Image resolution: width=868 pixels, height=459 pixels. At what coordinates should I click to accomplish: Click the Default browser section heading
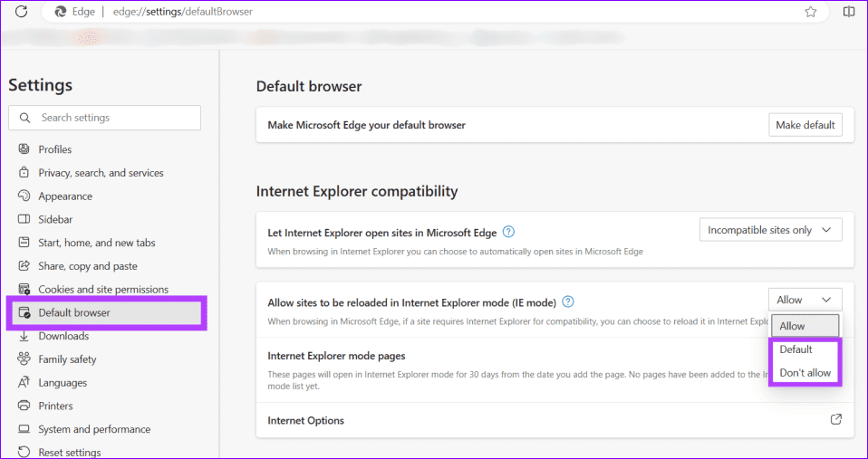tap(309, 86)
